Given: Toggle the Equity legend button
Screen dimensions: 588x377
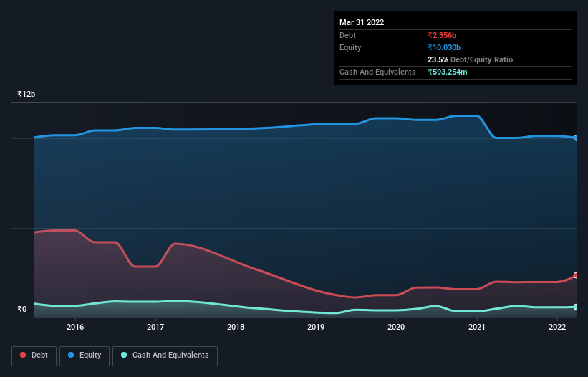Looking at the screenshot, I should point(85,355).
